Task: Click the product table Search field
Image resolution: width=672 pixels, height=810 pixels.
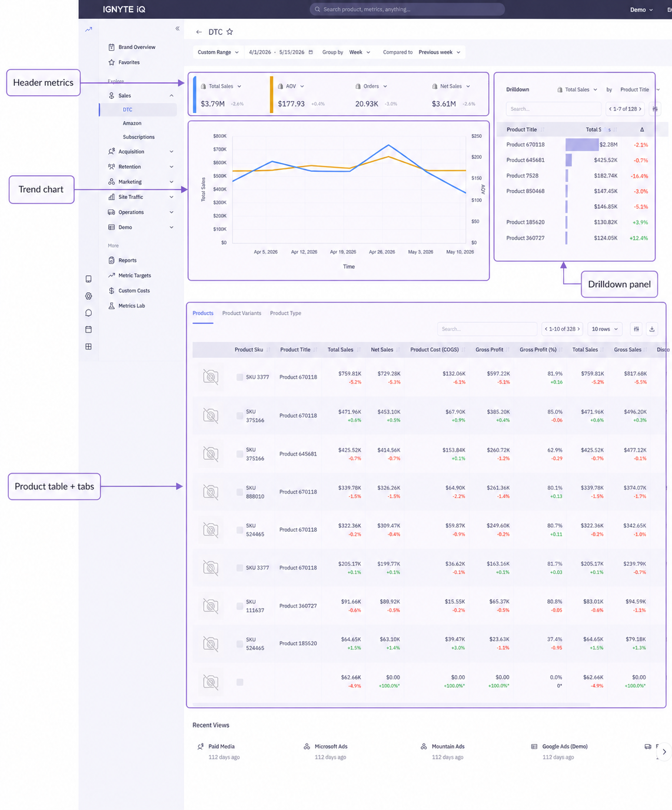Action: pos(487,329)
